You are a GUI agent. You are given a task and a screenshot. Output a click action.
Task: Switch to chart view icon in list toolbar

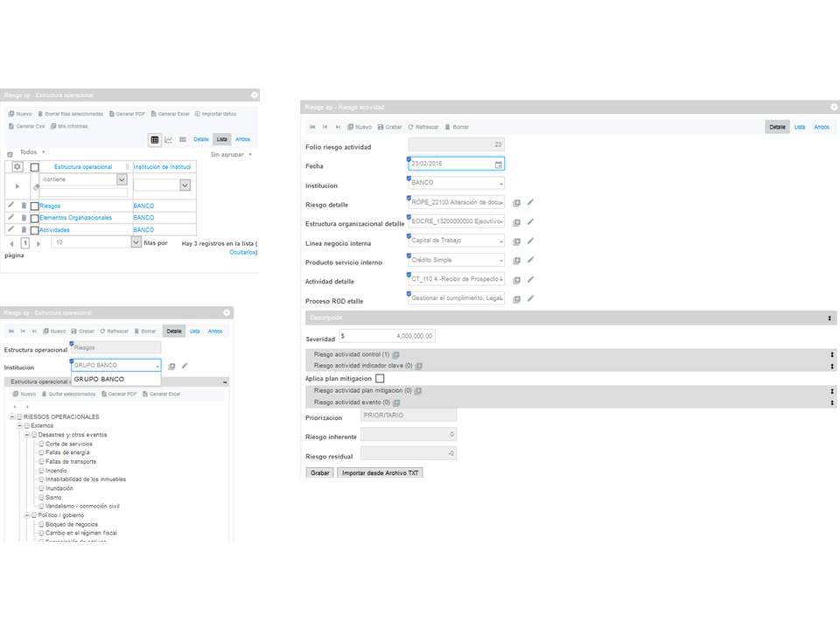169,139
